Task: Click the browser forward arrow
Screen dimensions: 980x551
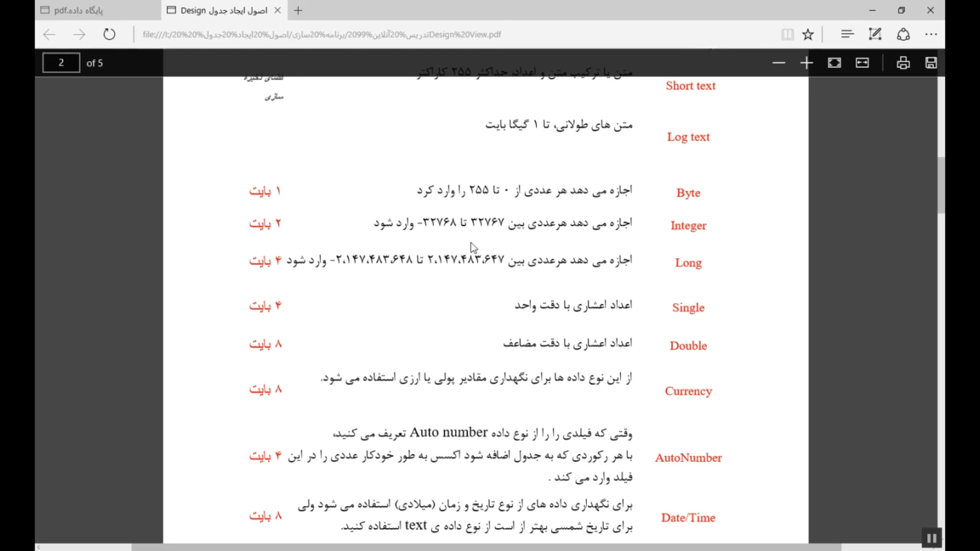Action: pos(79,35)
